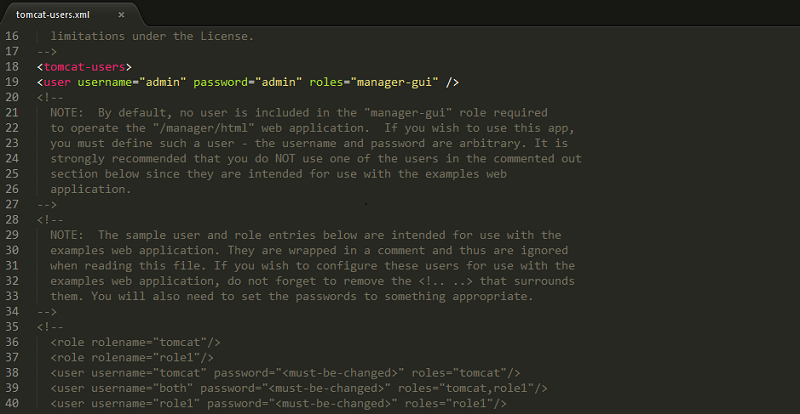Click the username attribute on line 19

[x=105, y=82]
